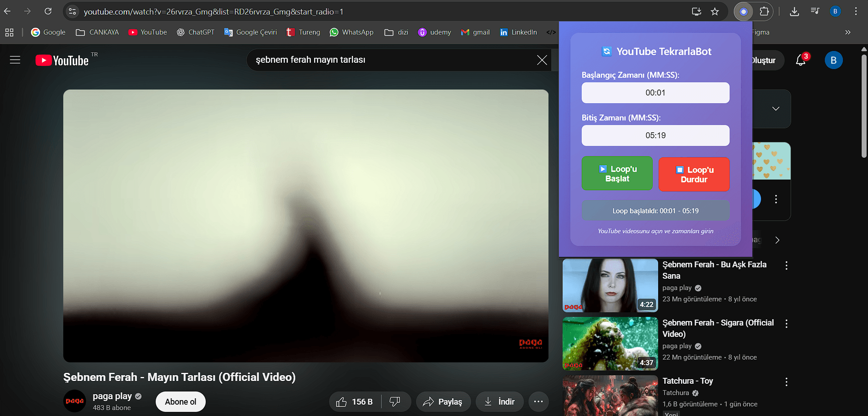Screen dimensions: 868x416
Task: Click the install app icon in address bar
Action: [x=696, y=11]
